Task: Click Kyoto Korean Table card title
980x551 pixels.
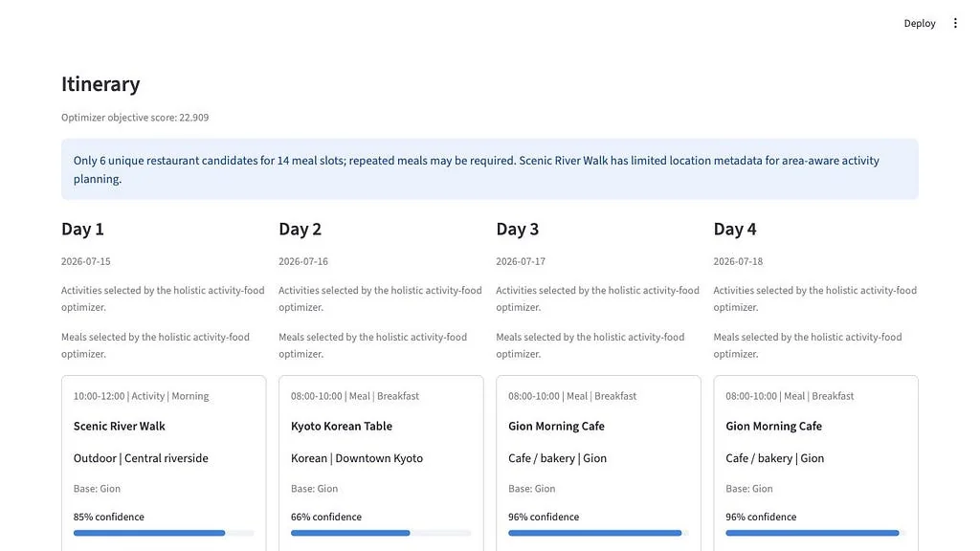Action: tap(342, 426)
